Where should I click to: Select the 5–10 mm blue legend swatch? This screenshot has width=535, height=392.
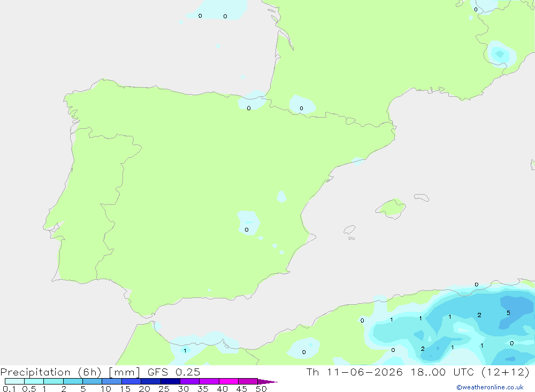(x=93, y=381)
